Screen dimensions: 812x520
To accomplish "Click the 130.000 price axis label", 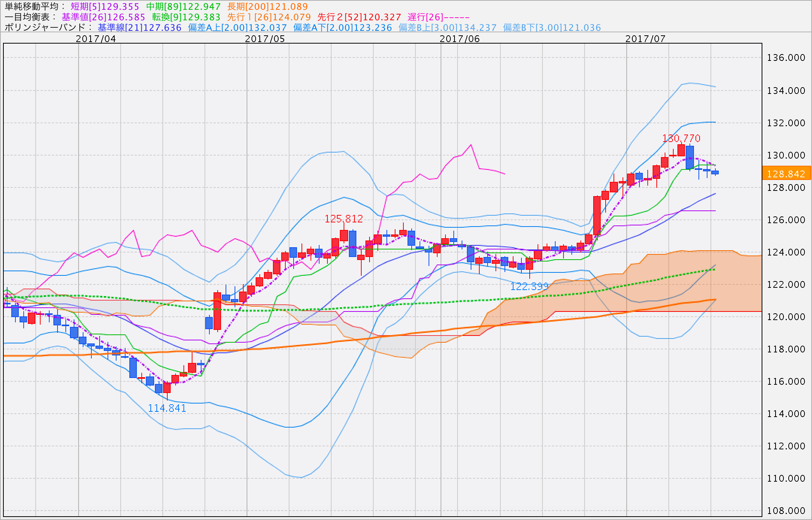I will (x=786, y=155).
